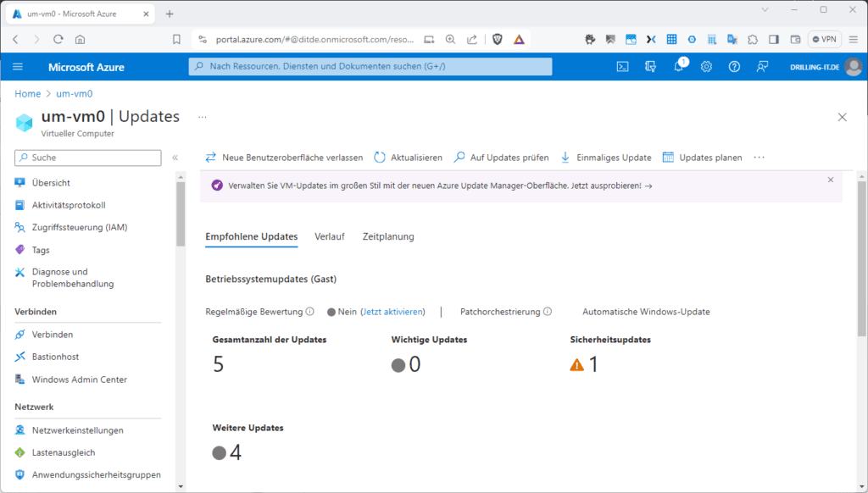This screenshot has width=868, height=493.
Task: Click the Jetzt aktivieren link
Action: (392, 312)
